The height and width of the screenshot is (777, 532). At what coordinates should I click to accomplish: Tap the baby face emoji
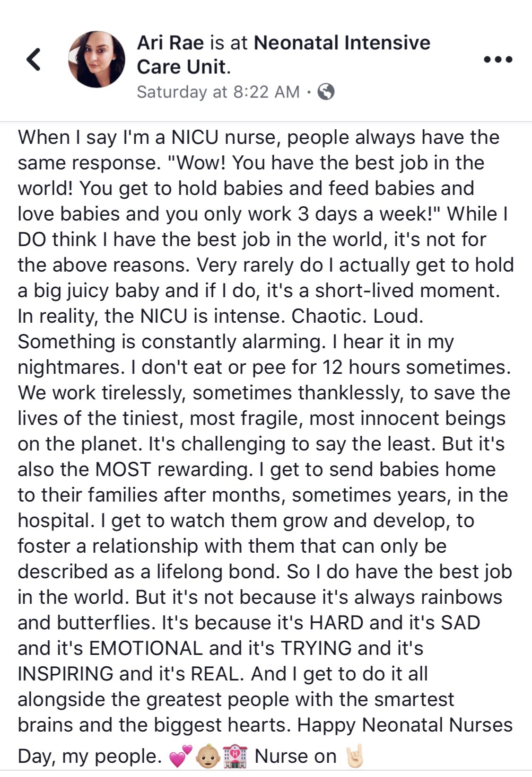pos(208,756)
